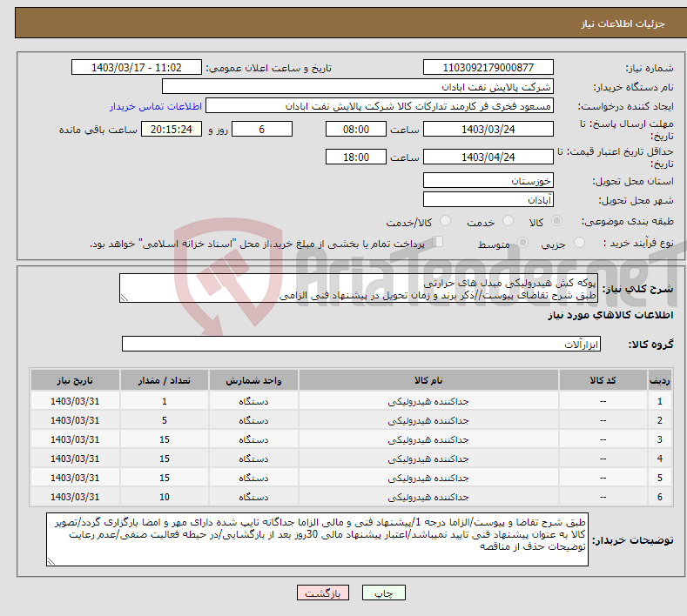
Task: Click item name in row 5
Action: (x=428, y=478)
